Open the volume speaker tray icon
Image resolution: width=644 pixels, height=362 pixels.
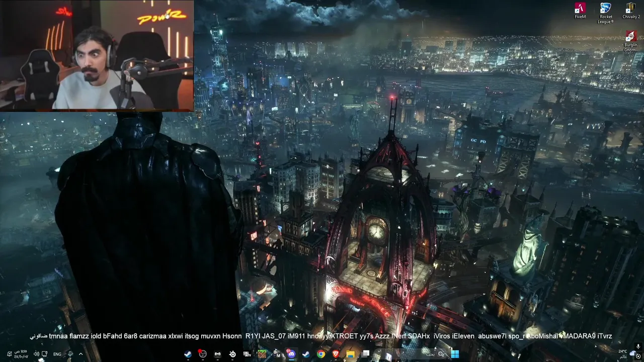point(36,354)
